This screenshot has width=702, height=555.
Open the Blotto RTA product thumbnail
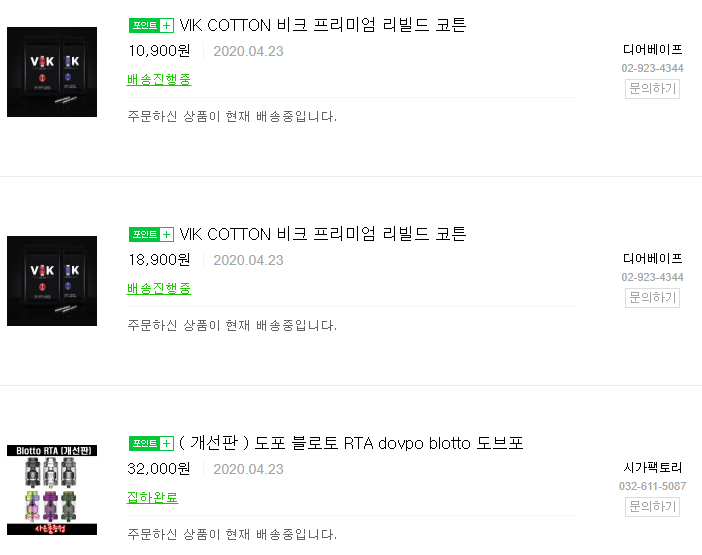[x=52, y=490]
